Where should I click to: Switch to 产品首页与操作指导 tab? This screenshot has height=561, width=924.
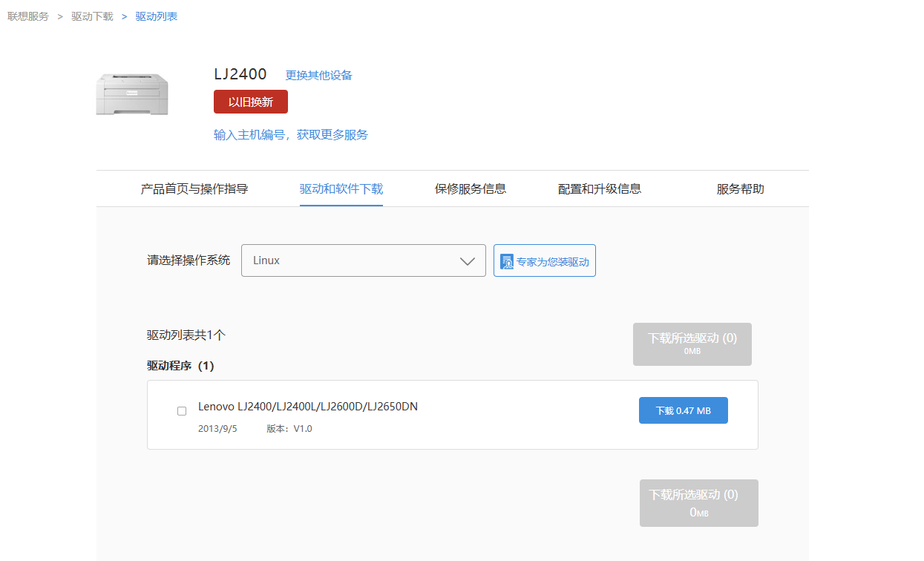pyautogui.click(x=194, y=188)
